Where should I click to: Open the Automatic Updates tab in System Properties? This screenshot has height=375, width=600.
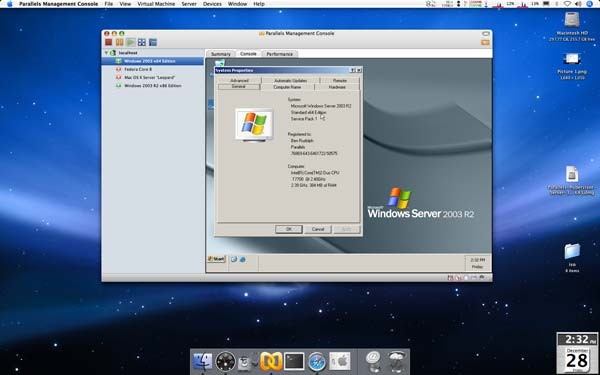(x=290, y=80)
